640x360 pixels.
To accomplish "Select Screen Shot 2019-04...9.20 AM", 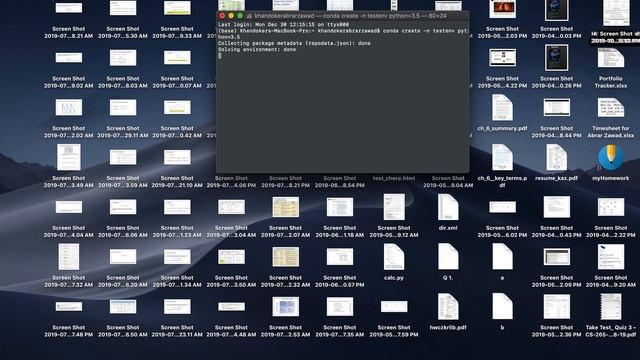I will point(611,257).
